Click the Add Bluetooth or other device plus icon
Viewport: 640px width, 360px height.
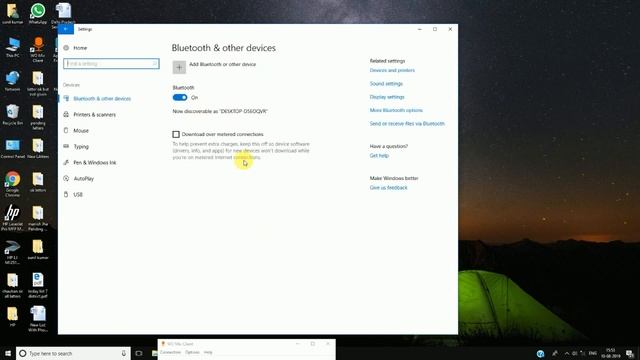click(x=179, y=67)
